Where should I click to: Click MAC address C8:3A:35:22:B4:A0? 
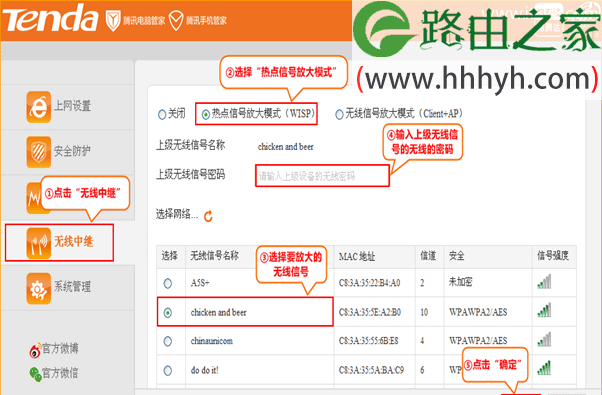pyautogui.click(x=369, y=283)
